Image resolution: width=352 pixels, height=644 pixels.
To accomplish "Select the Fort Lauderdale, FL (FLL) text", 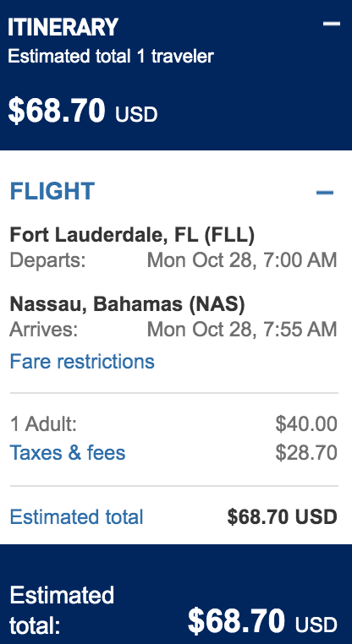I will coord(132,235).
